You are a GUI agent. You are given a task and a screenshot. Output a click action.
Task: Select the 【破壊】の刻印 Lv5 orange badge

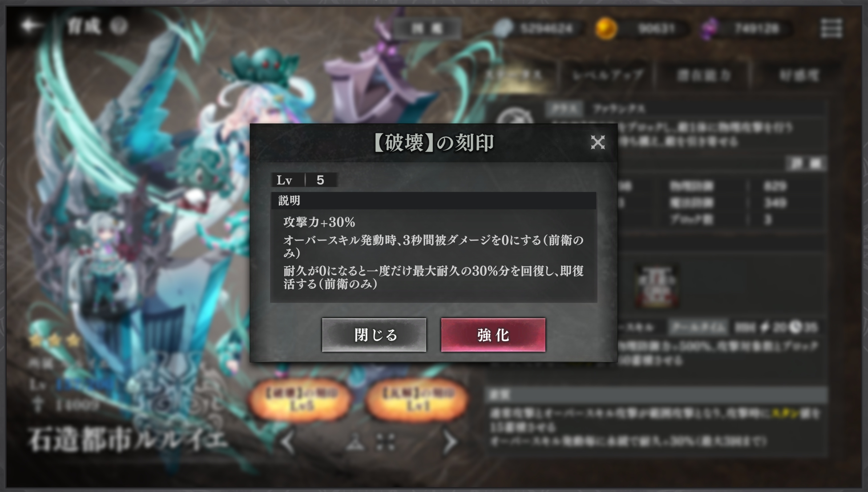pos(300,399)
